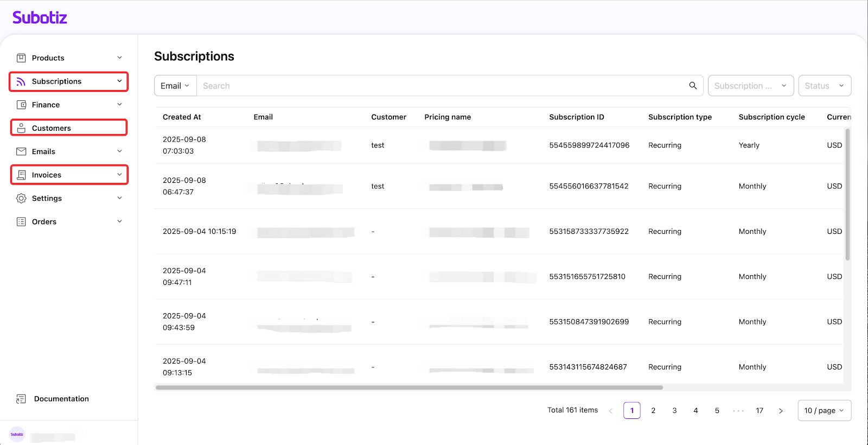Click the Emails envelope icon
The width and height of the screenshot is (868, 445).
(x=21, y=151)
